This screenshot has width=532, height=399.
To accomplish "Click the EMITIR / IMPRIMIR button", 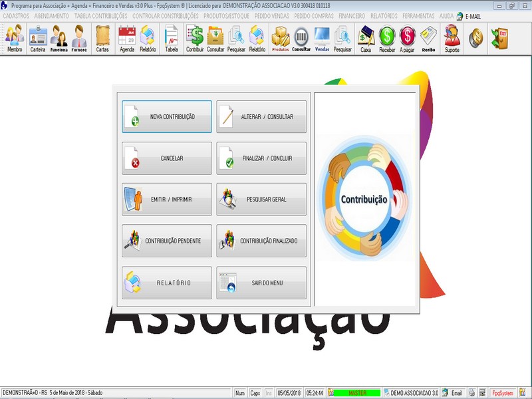I will (x=167, y=199).
